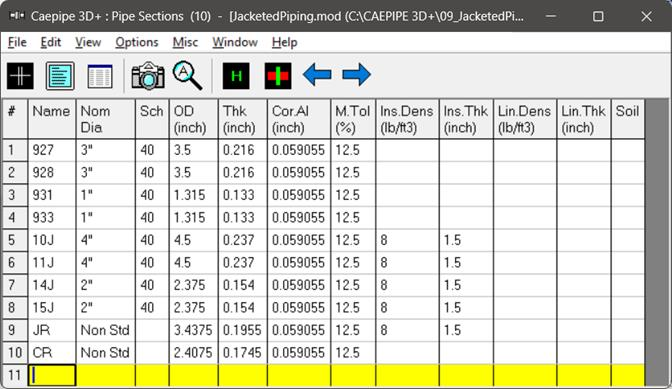
Task: Open the Options menu
Action: click(137, 42)
